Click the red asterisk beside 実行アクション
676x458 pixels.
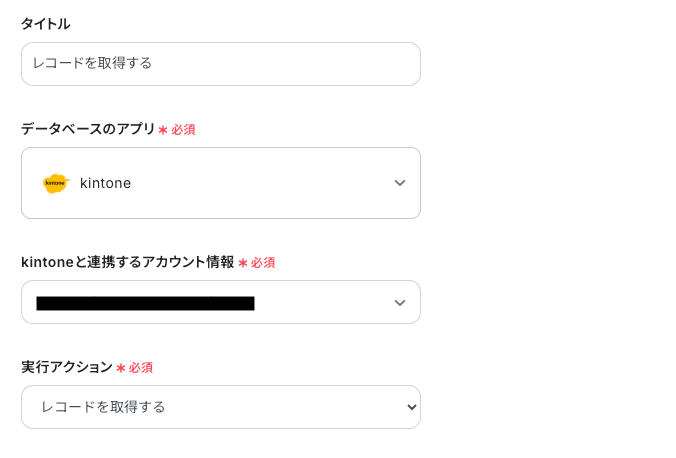point(121,368)
